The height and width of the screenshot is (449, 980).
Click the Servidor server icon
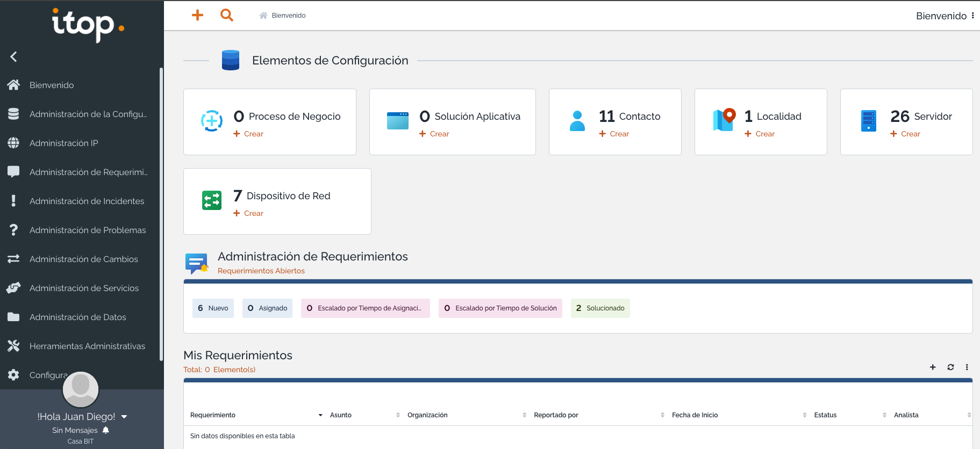[868, 121]
